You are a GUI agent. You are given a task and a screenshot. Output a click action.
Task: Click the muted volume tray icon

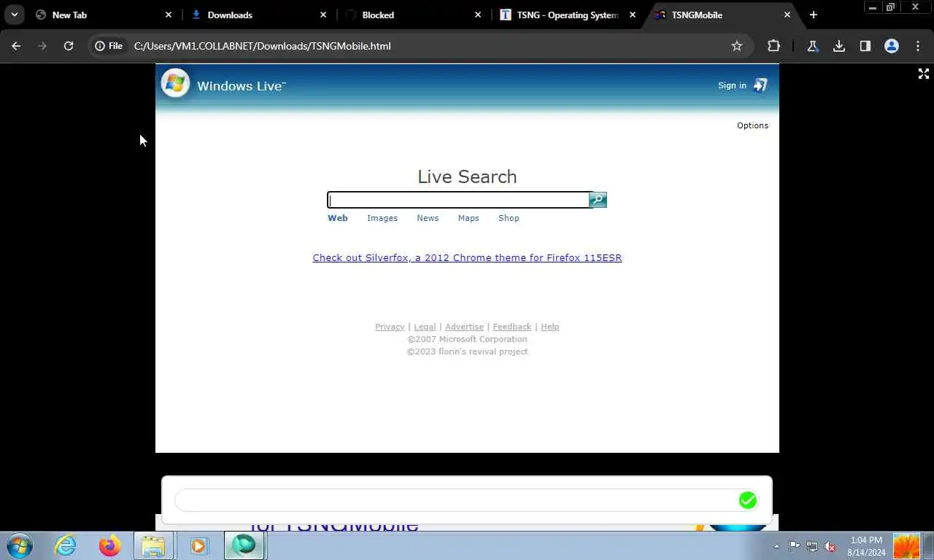830,546
